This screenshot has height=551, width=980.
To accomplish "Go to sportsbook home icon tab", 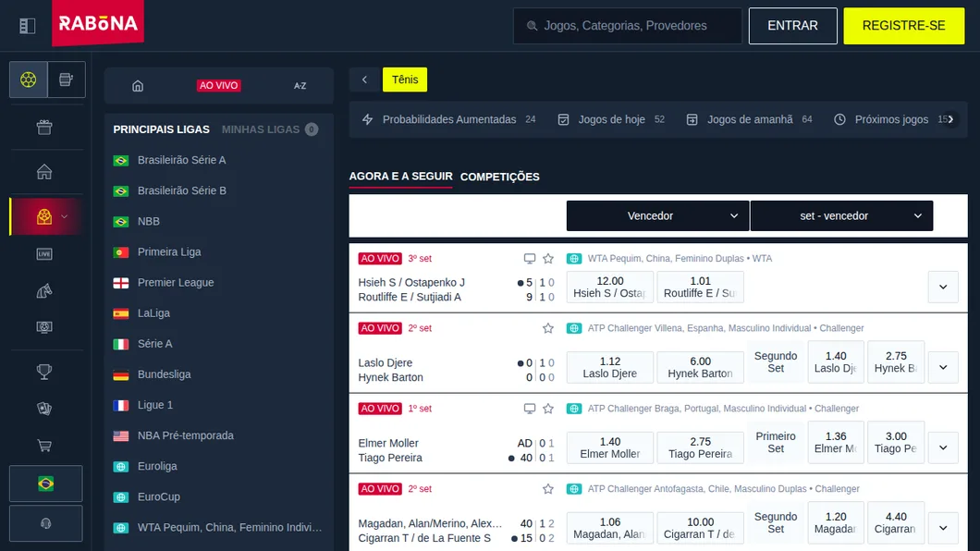I will coord(138,86).
